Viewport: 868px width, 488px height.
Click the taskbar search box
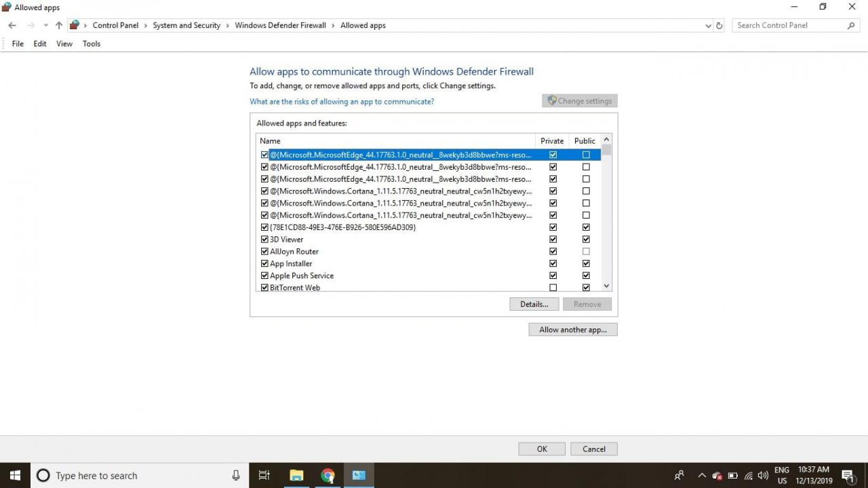[x=138, y=475]
